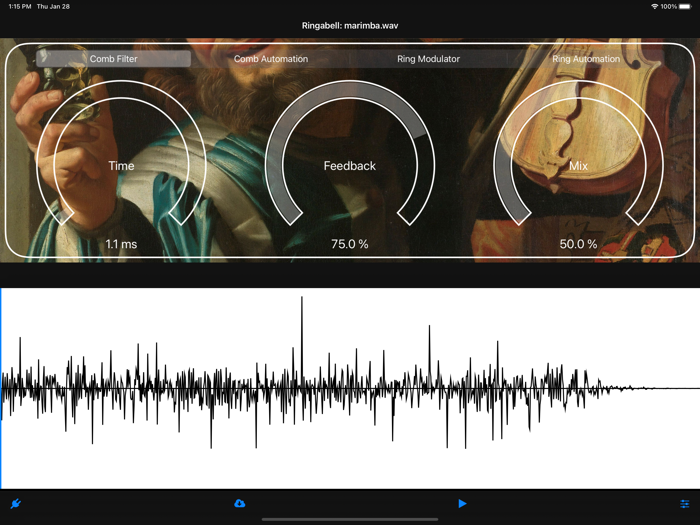This screenshot has width=700, height=525.
Task: Open the Ring Modulator tab
Action: (x=429, y=59)
